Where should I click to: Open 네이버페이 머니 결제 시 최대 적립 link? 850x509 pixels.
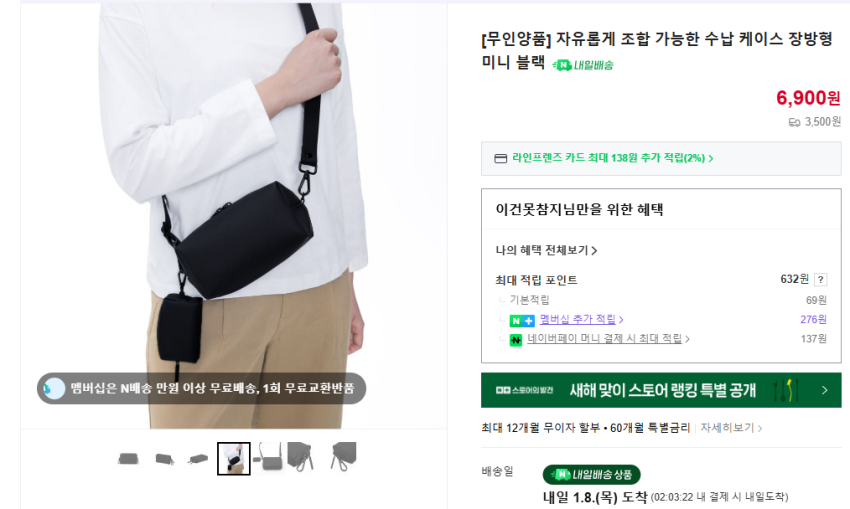tap(608, 339)
